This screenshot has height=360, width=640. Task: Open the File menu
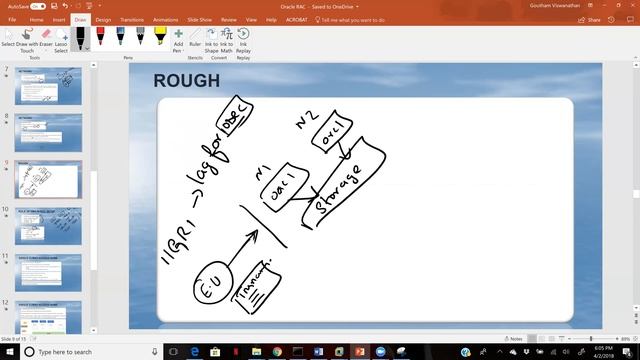pos(12,20)
